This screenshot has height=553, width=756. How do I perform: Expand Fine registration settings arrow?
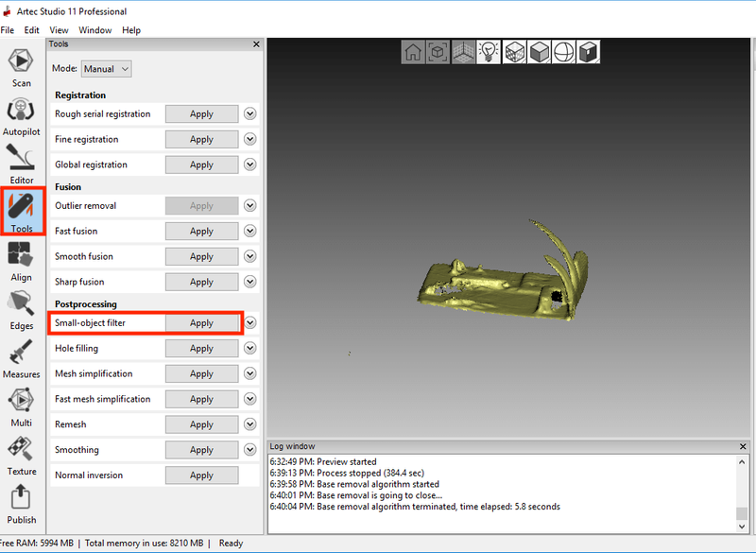[x=250, y=139]
